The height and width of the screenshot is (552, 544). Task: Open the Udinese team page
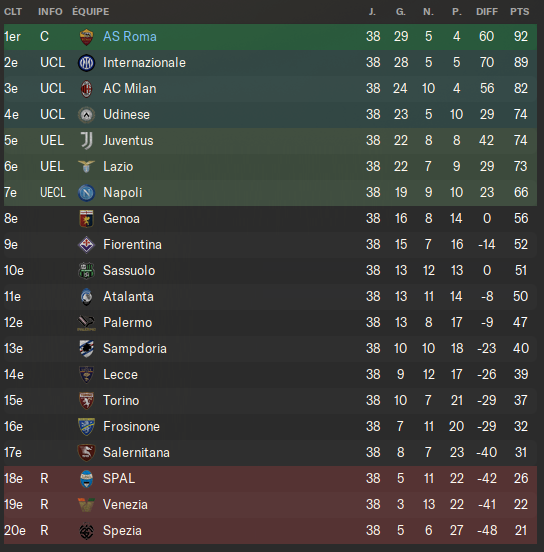click(x=126, y=115)
